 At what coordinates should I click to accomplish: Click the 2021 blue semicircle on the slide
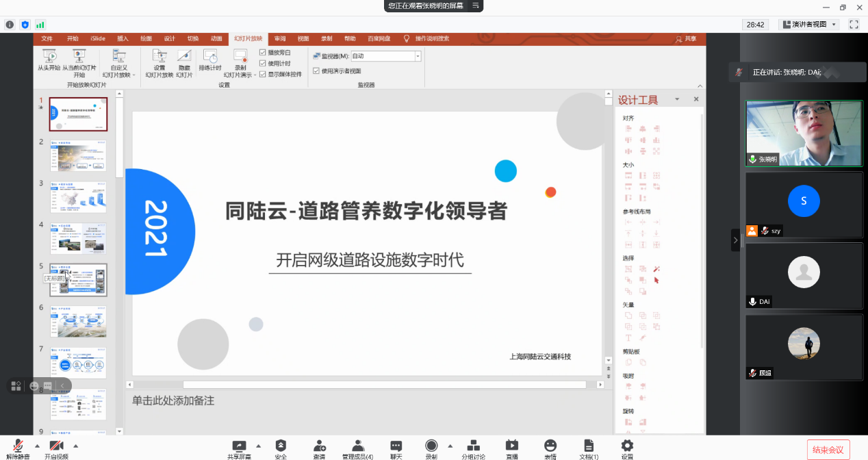(x=160, y=231)
